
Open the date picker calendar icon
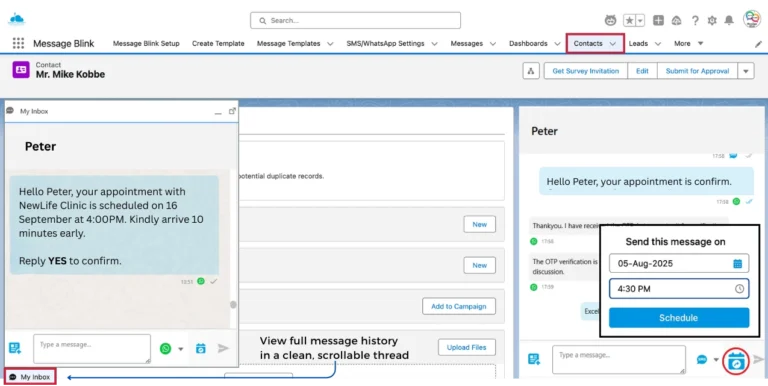click(738, 264)
